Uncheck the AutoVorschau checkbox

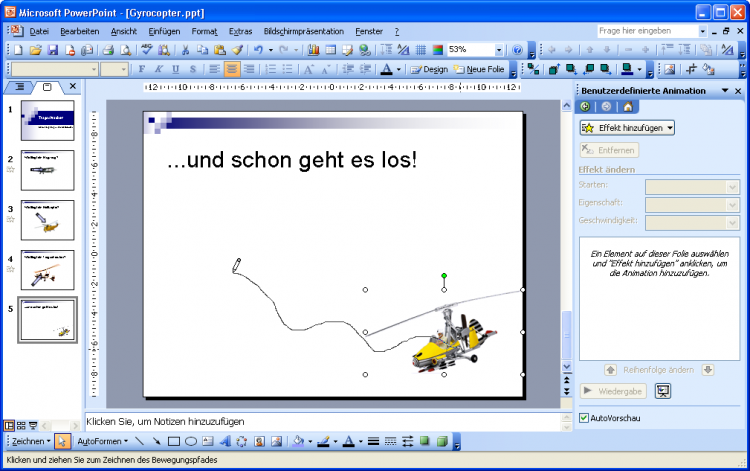[x=584, y=418]
